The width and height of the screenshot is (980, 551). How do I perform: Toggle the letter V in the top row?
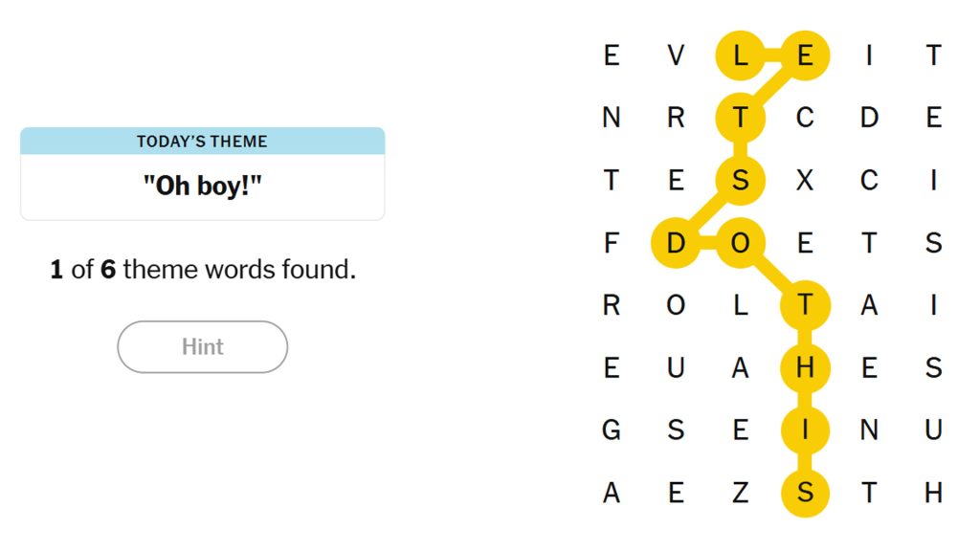[676, 55]
